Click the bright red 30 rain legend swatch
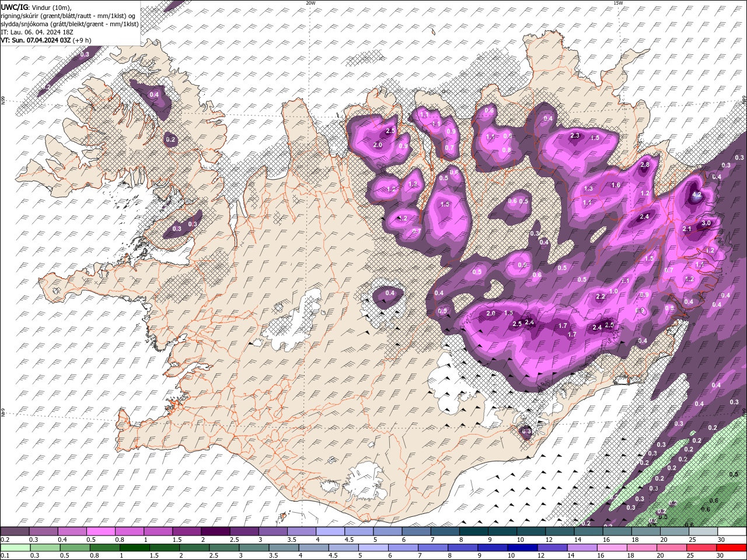747x560 pixels. [732, 547]
